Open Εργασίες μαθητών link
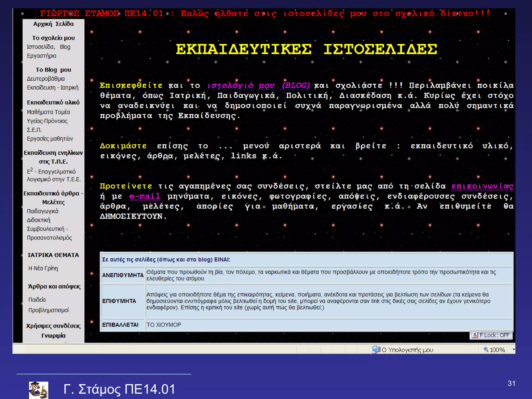The image size is (532, 399). pyautogui.click(x=50, y=139)
